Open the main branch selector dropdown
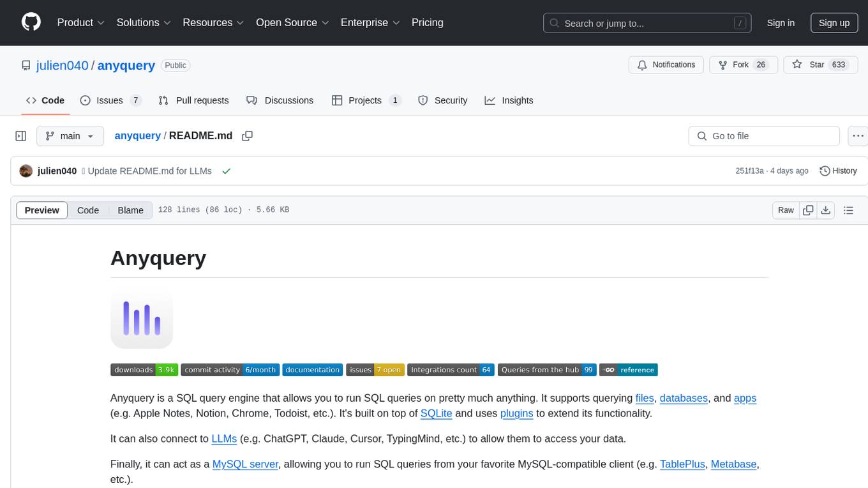Viewport: 868px width, 488px height. tap(70, 136)
